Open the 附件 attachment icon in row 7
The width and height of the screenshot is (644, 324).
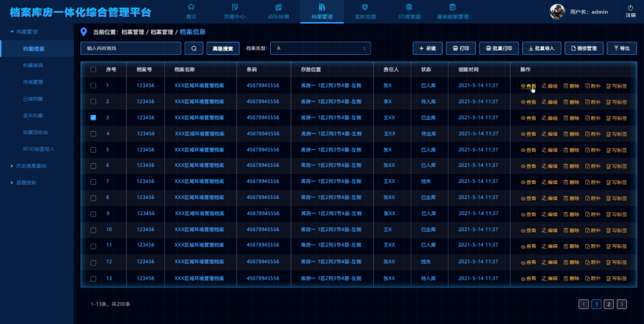[x=587, y=182]
